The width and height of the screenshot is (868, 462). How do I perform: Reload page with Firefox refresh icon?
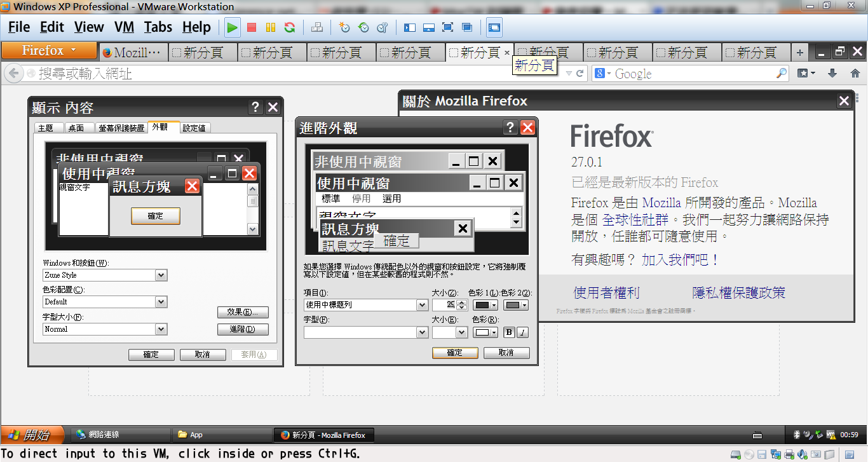pyautogui.click(x=580, y=74)
